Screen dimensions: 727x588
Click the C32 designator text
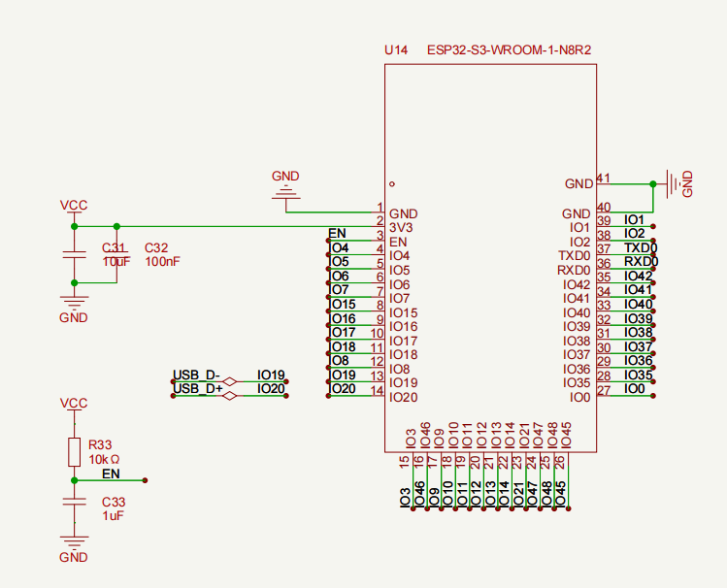click(156, 247)
